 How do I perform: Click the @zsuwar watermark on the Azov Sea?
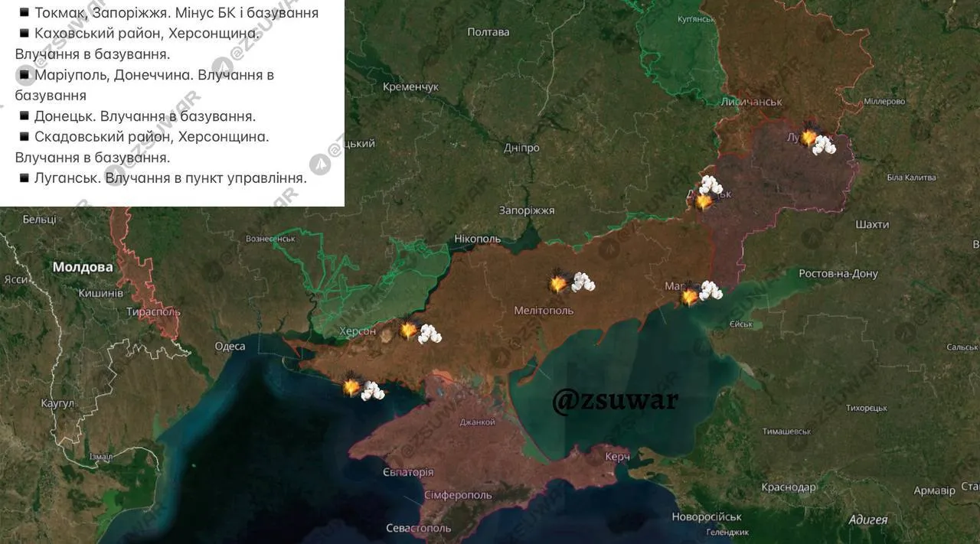[x=615, y=401]
